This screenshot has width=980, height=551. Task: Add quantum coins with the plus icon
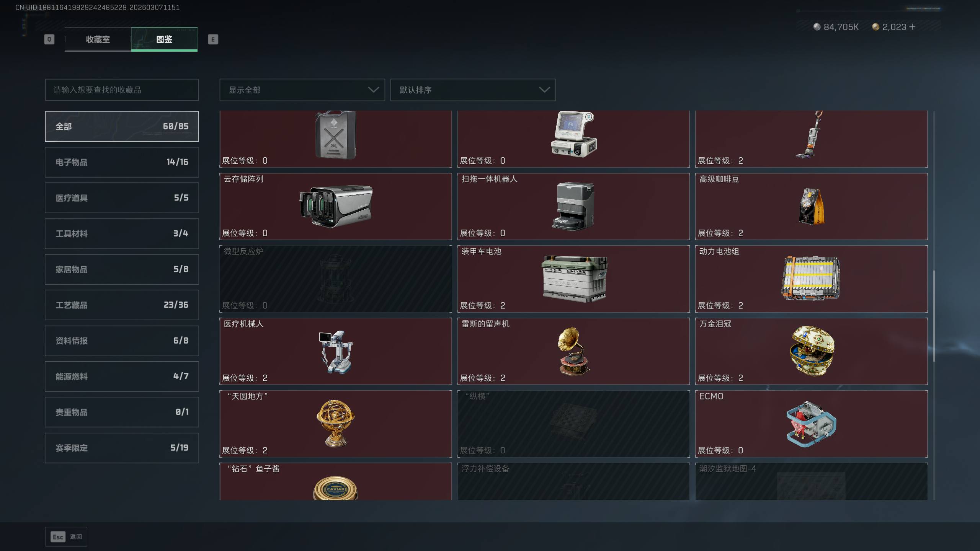[x=912, y=27]
